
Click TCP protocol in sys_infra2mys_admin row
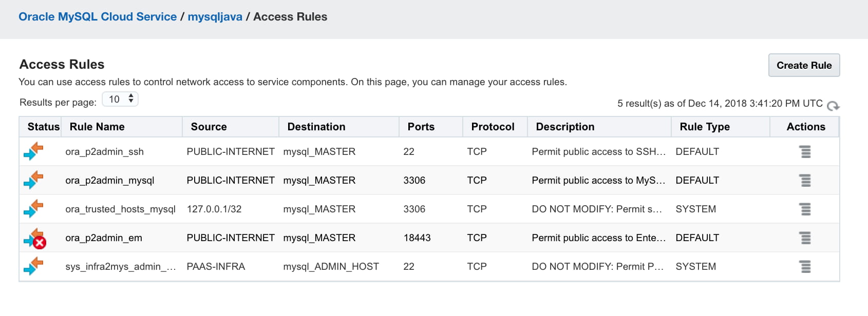(x=477, y=267)
